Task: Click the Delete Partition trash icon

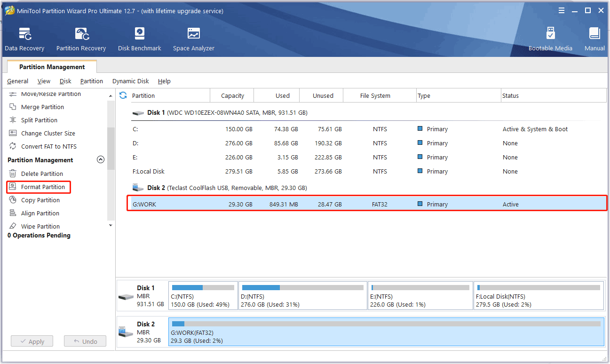Action: pos(13,174)
